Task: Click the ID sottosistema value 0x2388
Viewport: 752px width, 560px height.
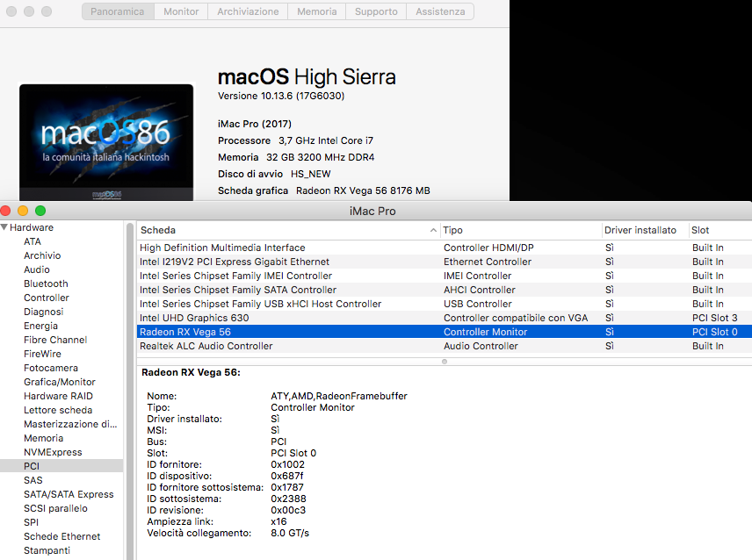Action: tap(288, 499)
